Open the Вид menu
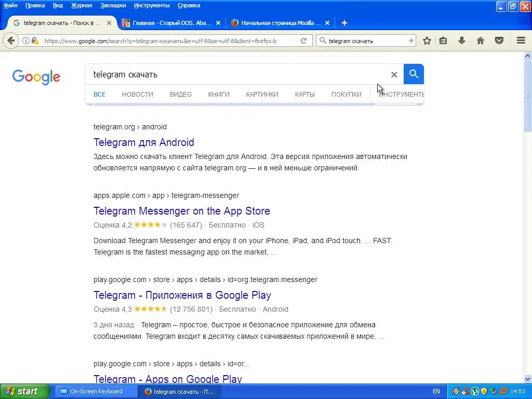This screenshot has height=399, width=532. click(58, 5)
